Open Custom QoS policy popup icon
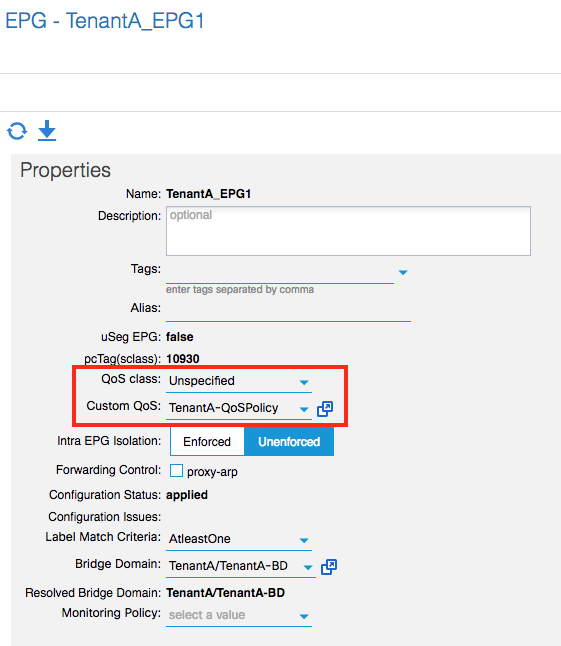Screen dimensions: 561x646 [x=325, y=409]
